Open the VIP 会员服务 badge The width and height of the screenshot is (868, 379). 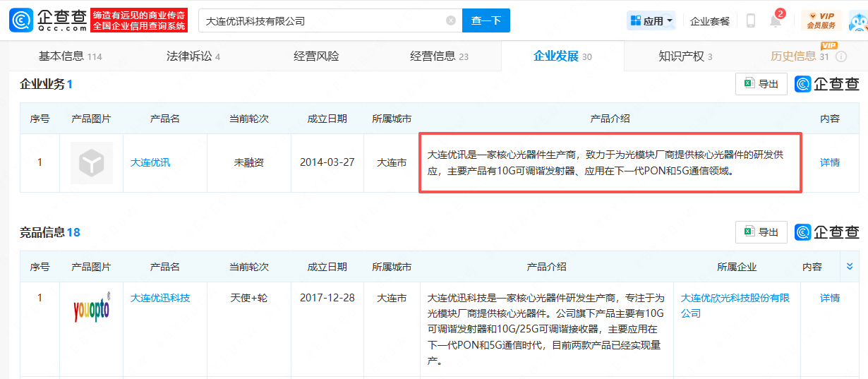821,20
